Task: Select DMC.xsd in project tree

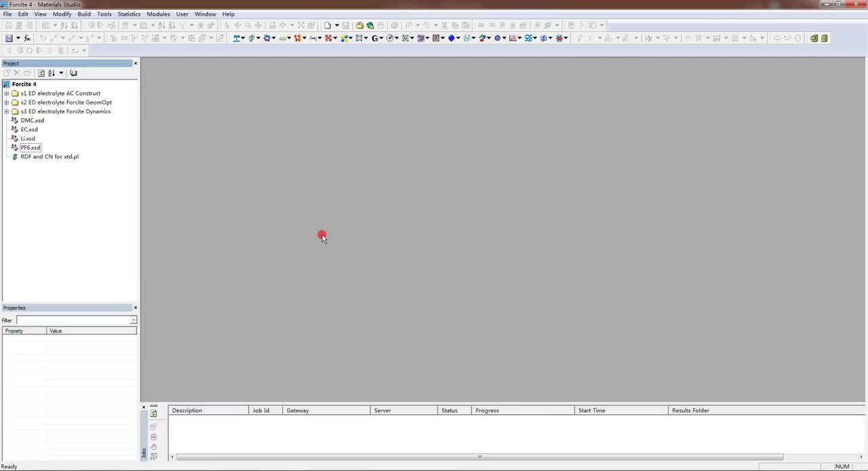Action: [x=32, y=120]
